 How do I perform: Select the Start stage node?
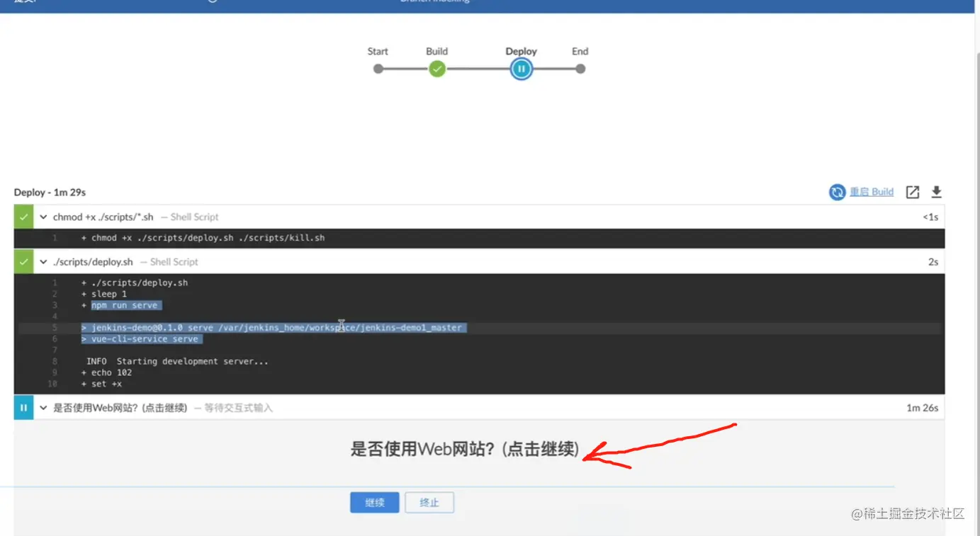378,69
